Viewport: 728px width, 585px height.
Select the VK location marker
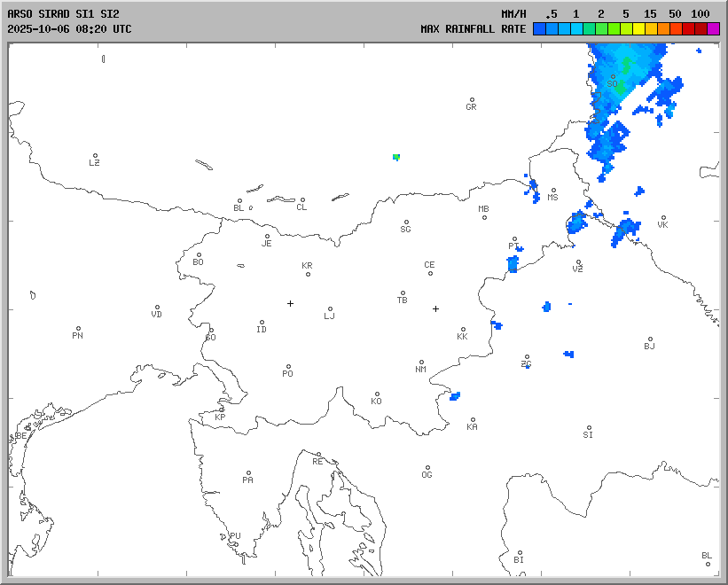click(x=662, y=218)
